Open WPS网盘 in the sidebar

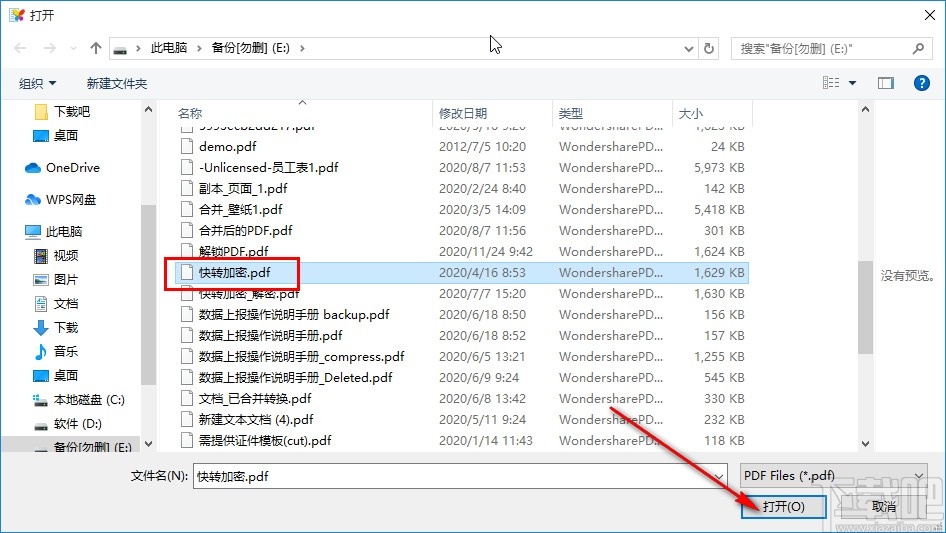60,199
